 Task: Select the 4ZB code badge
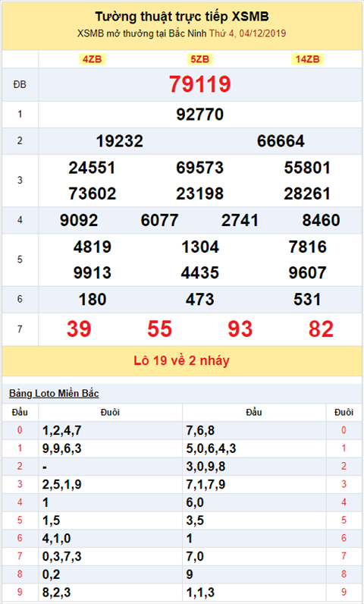[x=92, y=59]
